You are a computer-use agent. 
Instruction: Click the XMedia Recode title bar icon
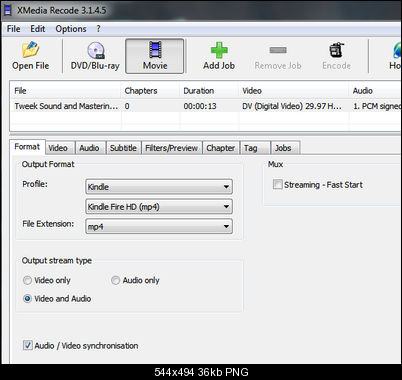coord(7,10)
